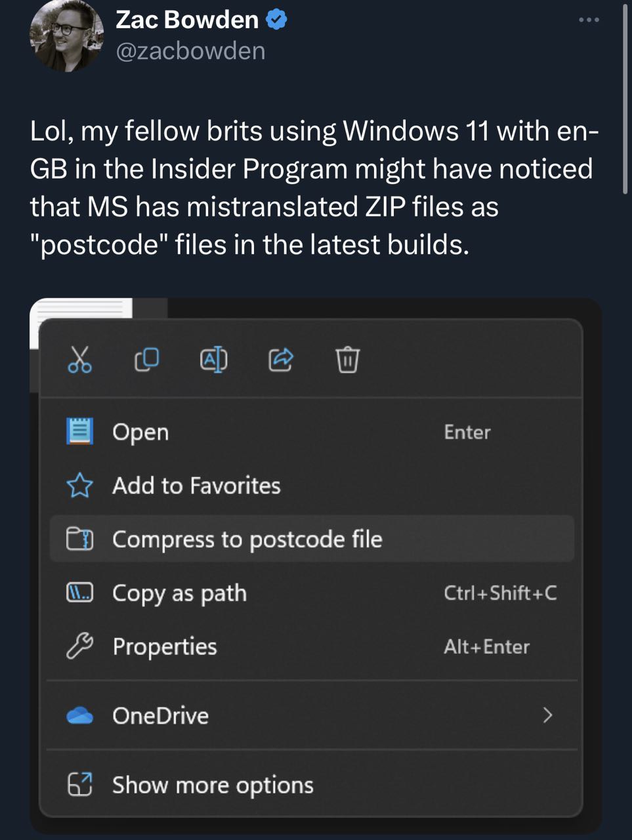Select Compress to postcode file

[312, 539]
